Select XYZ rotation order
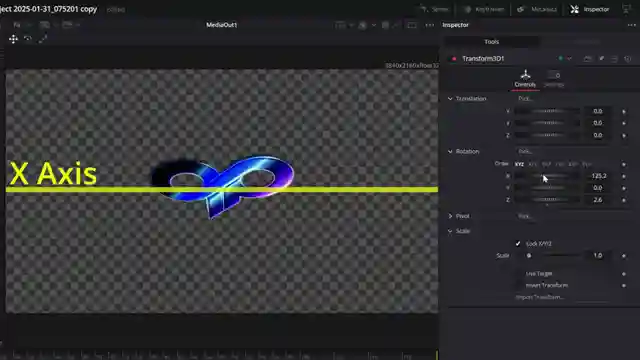This screenshot has height=360, width=640. pos(519,164)
